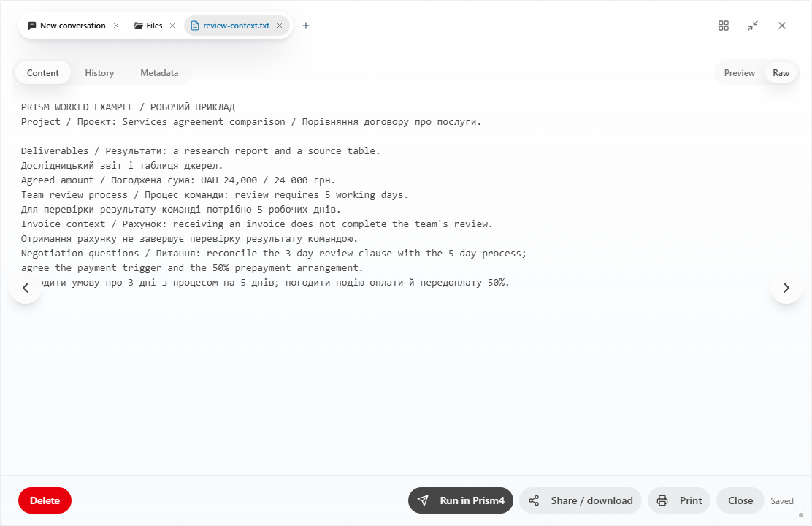Click the share nodes icon
812x526 pixels.
[x=534, y=500]
